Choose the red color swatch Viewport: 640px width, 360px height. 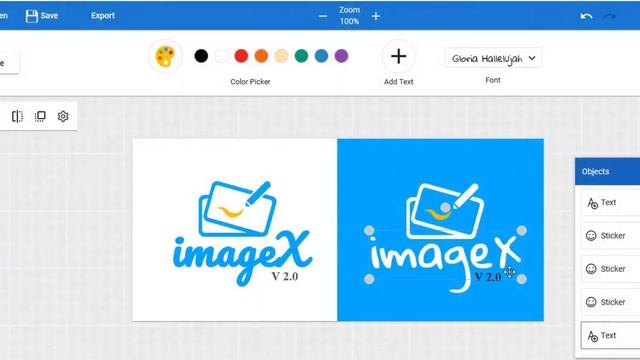[241, 56]
